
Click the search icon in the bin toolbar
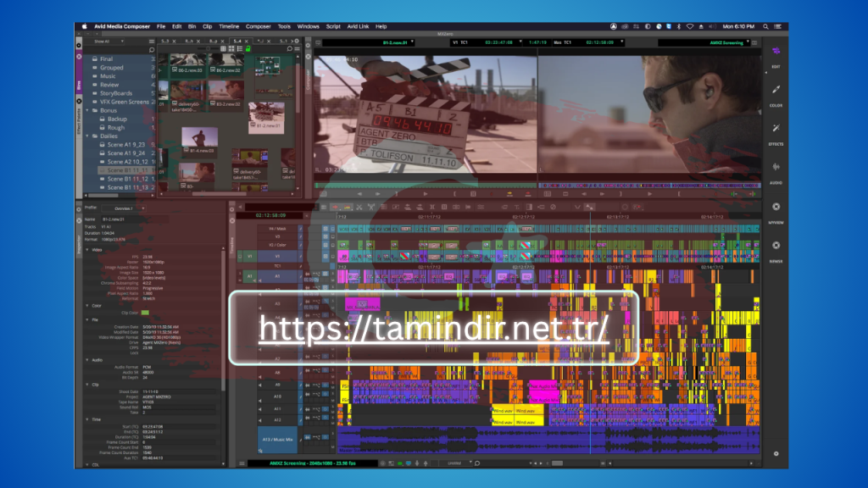pyautogui.click(x=290, y=48)
